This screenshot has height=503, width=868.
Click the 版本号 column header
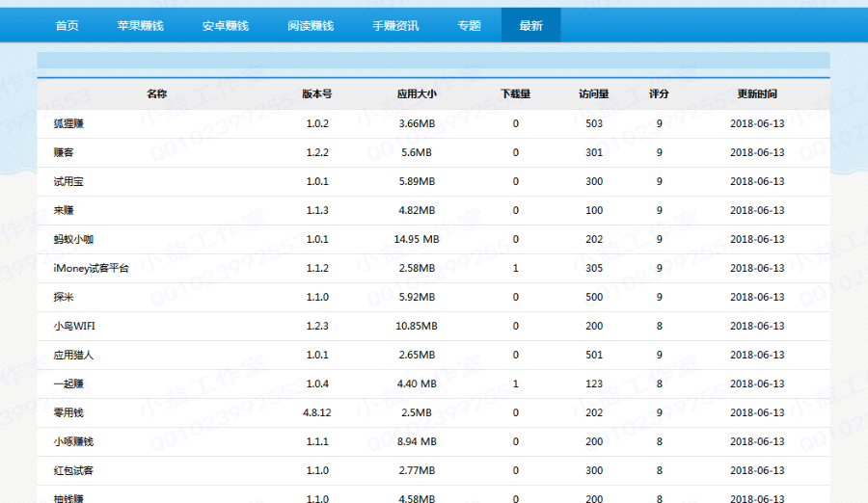(317, 94)
